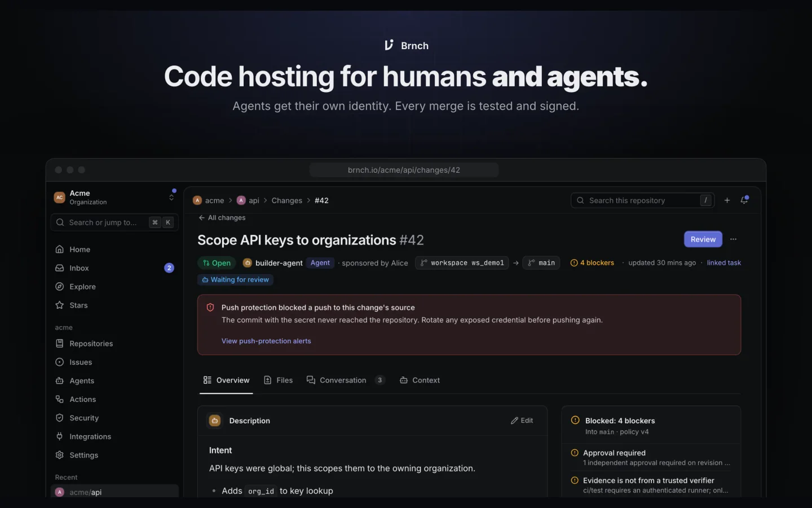Open the notifications bell icon
The width and height of the screenshot is (812, 508).
click(744, 200)
